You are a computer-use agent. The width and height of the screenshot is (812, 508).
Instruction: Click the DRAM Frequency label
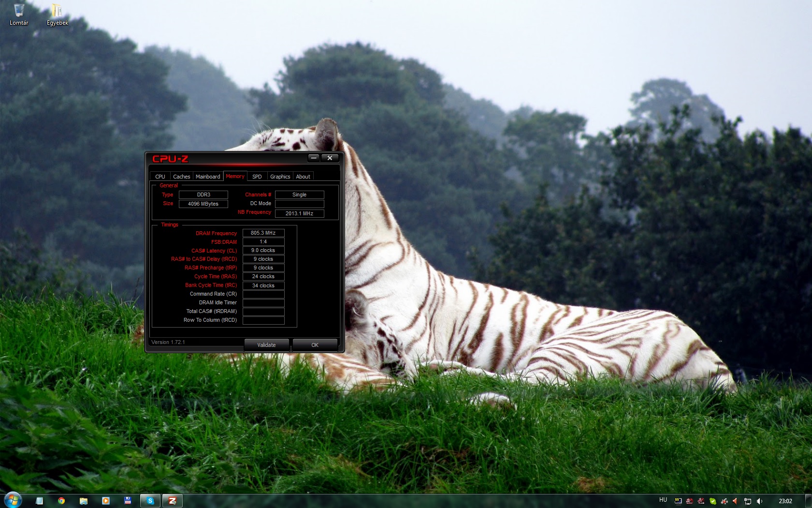[x=216, y=233]
